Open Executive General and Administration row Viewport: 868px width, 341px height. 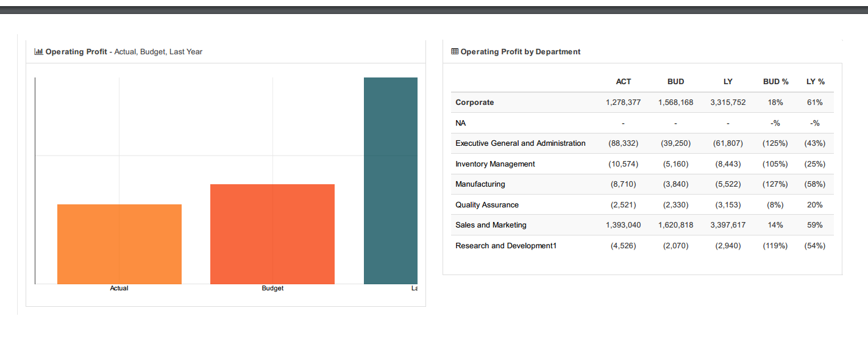click(x=520, y=143)
